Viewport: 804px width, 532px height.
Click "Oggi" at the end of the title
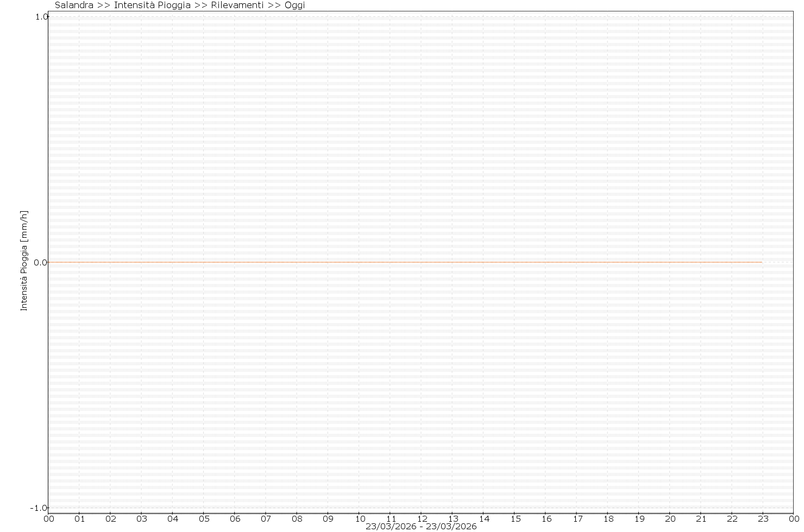tap(294, 5)
